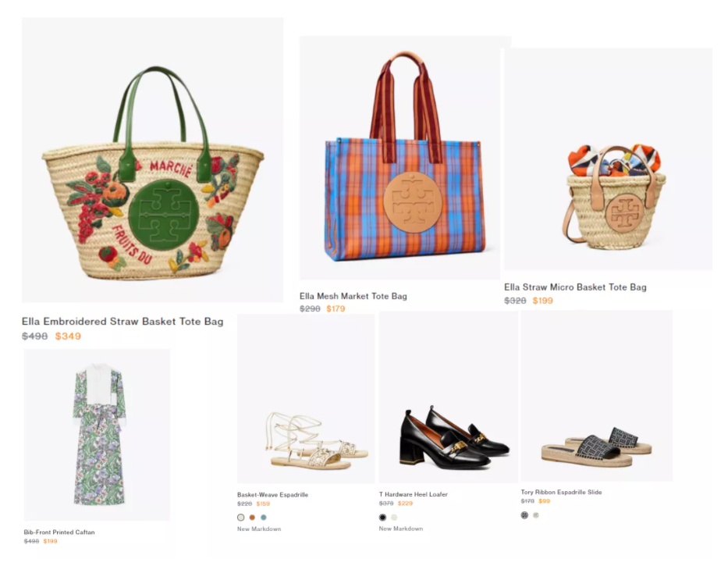Click the Ella Straw Micro Basket Tote Bag title
The image size is (728, 584).
(575, 287)
